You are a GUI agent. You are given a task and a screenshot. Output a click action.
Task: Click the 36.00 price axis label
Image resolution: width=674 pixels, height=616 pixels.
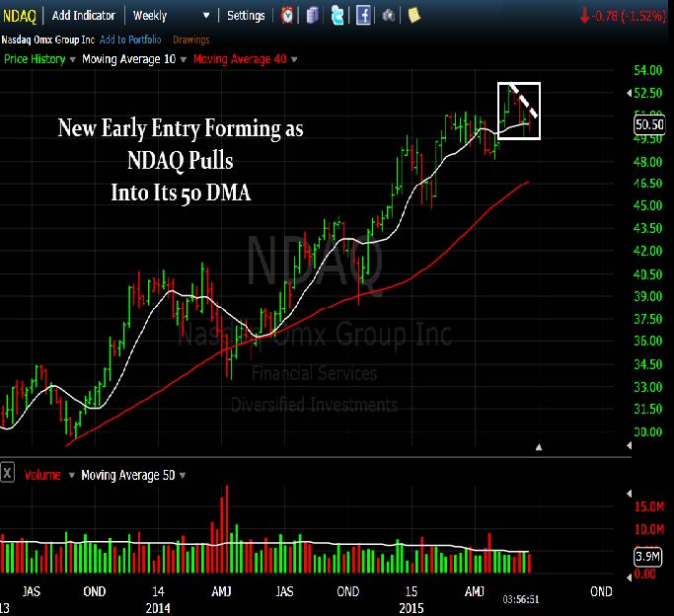click(x=648, y=341)
